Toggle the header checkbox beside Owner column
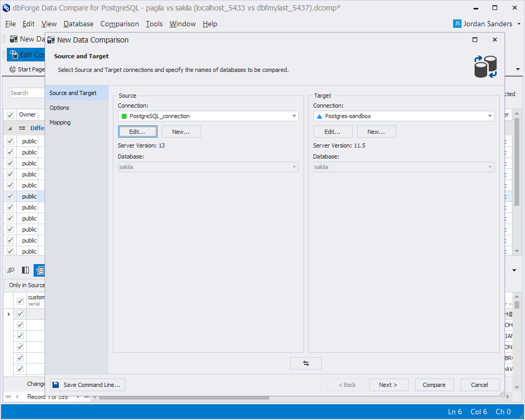 pyautogui.click(x=10, y=115)
